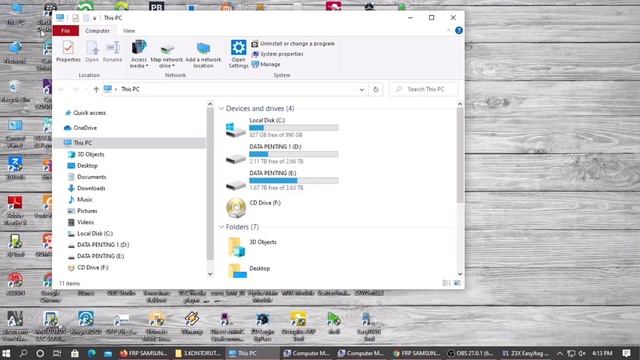Open System properties in ribbon
640x360 pixels.
[x=277, y=54]
